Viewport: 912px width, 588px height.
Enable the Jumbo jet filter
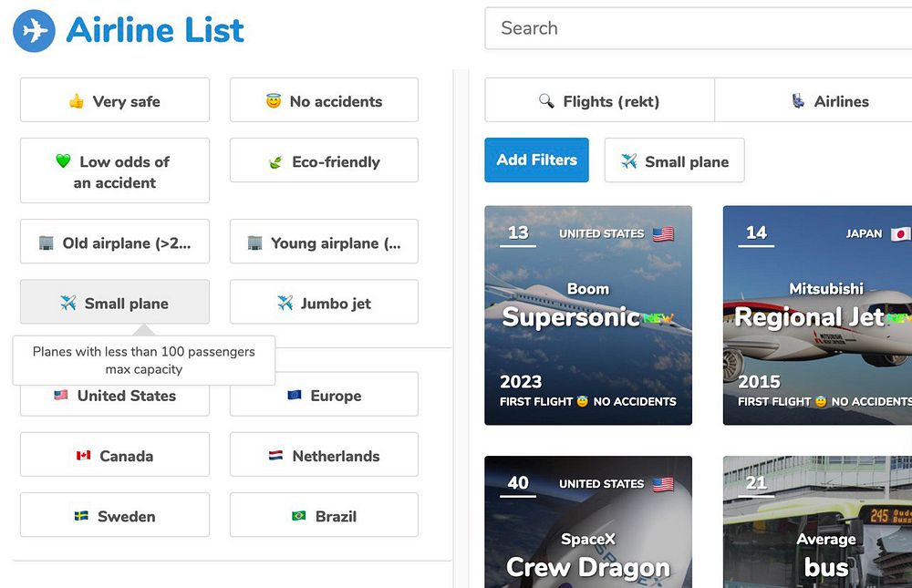click(x=324, y=303)
